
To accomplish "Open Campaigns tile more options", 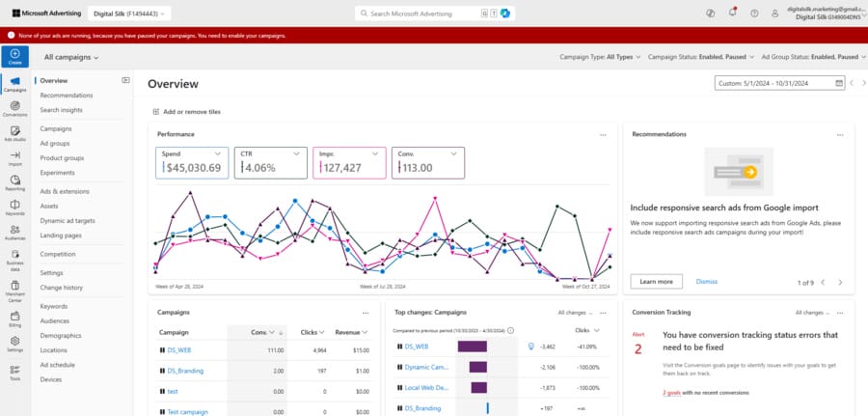I will tap(366, 313).
